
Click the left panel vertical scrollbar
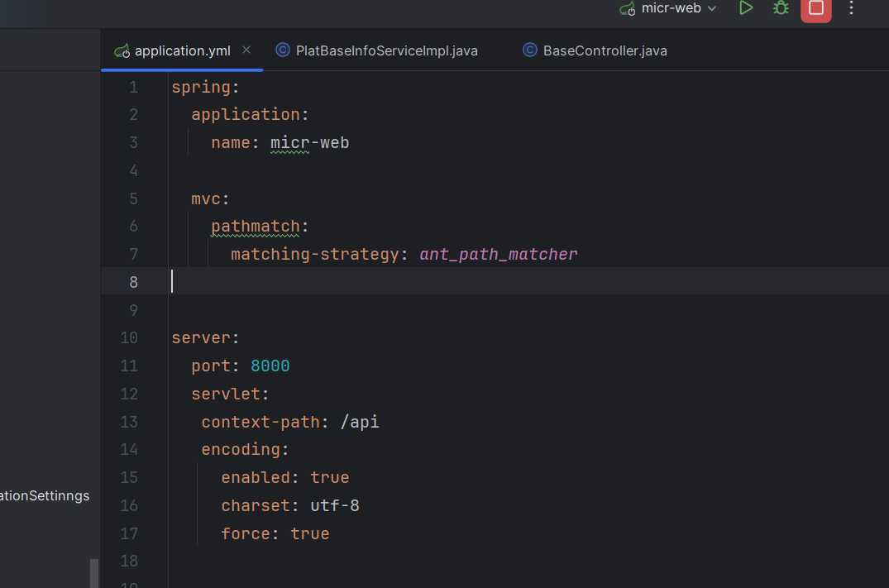[x=94, y=573]
